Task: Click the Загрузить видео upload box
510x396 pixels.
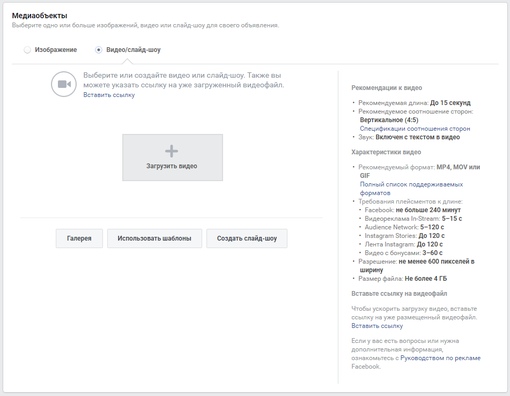Action: [x=172, y=157]
